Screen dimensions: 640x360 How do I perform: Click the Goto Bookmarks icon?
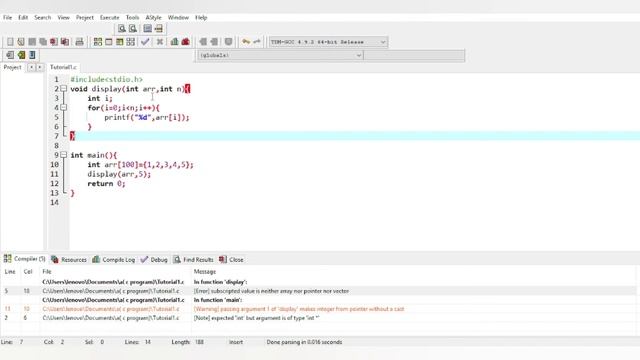point(32,55)
